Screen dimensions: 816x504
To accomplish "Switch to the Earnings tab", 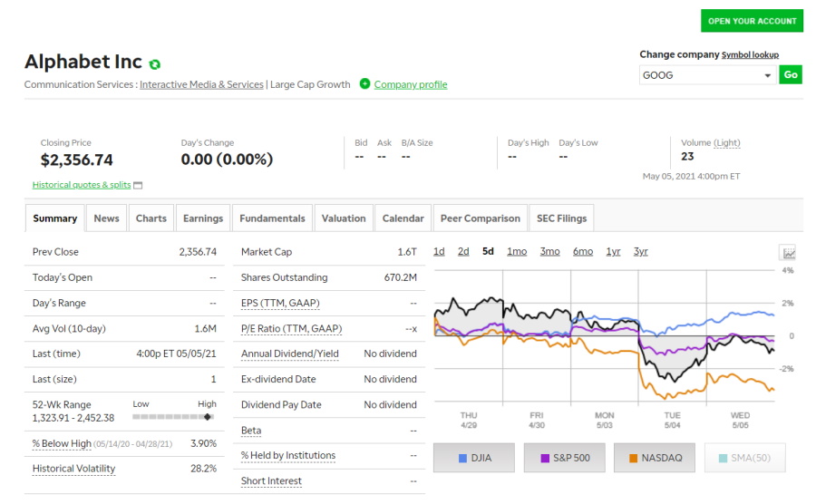I will tap(203, 218).
